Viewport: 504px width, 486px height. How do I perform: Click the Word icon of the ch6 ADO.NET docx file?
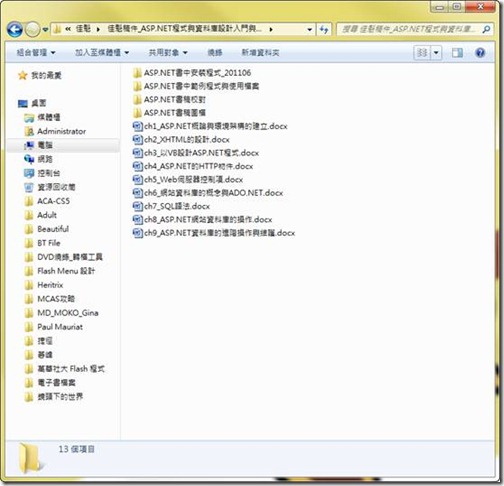tap(137, 193)
